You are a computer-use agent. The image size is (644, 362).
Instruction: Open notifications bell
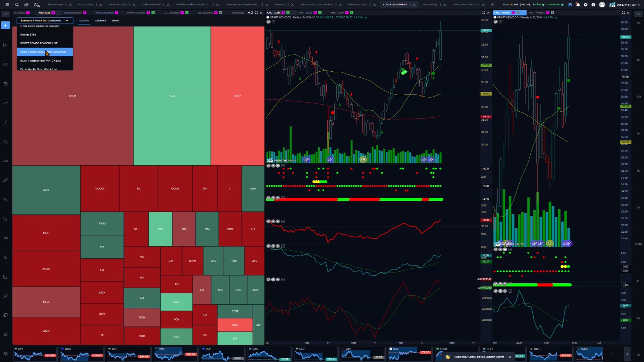point(578,5)
